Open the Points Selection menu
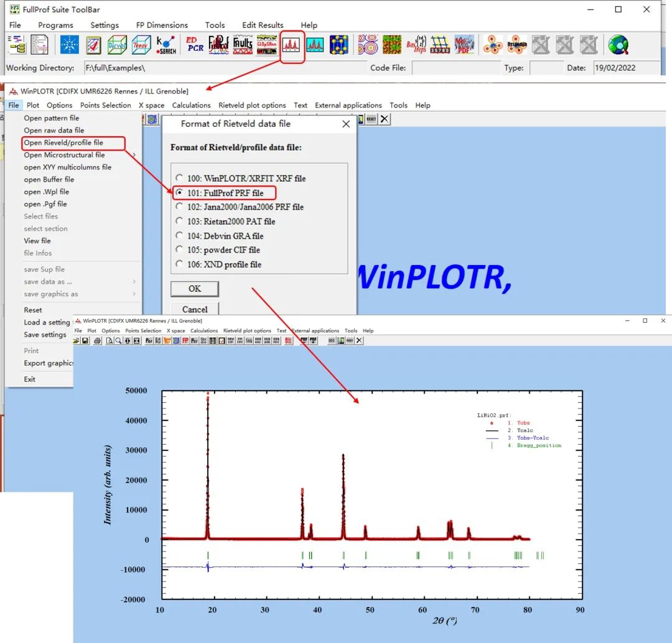Image resolution: width=672 pixels, height=643 pixels. tap(105, 105)
